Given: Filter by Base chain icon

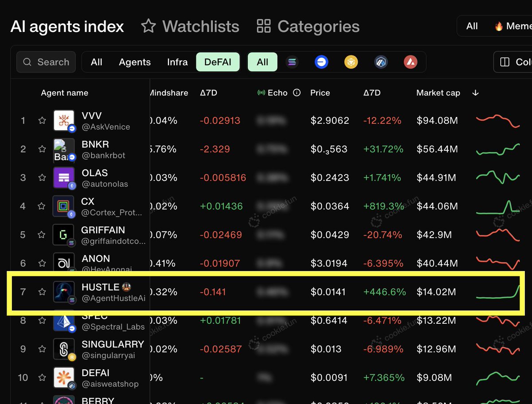Looking at the screenshot, I should tap(321, 62).
